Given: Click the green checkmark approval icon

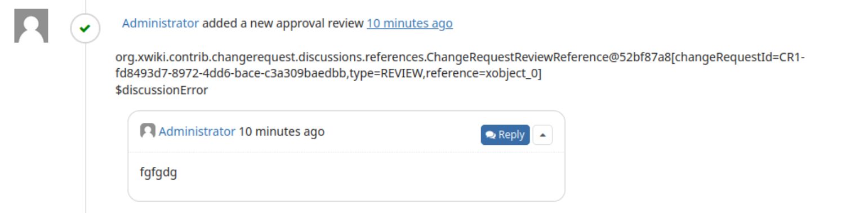Looking at the screenshot, I should [x=85, y=28].
